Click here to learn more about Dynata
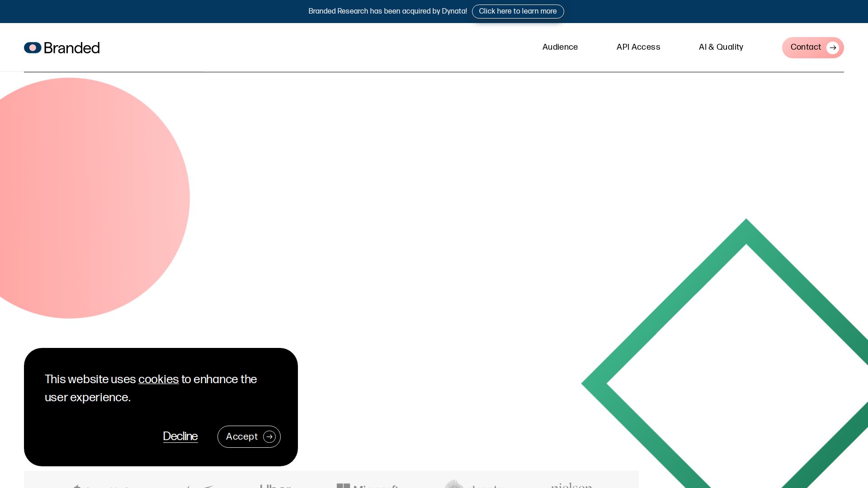 pos(518,11)
